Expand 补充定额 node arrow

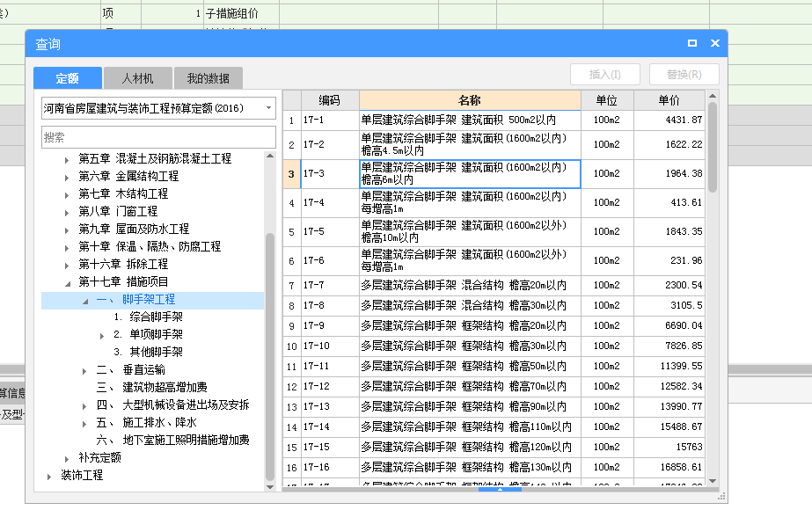[67, 460]
